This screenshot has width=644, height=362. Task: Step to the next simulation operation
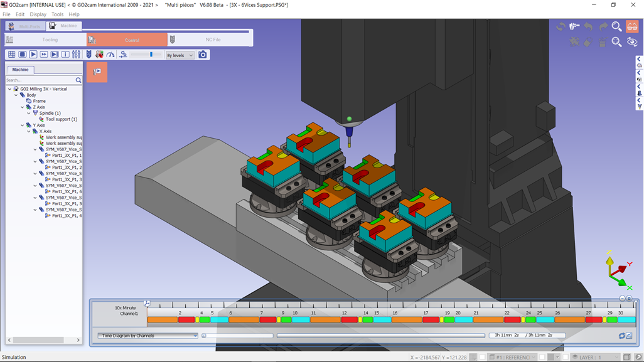point(55,55)
